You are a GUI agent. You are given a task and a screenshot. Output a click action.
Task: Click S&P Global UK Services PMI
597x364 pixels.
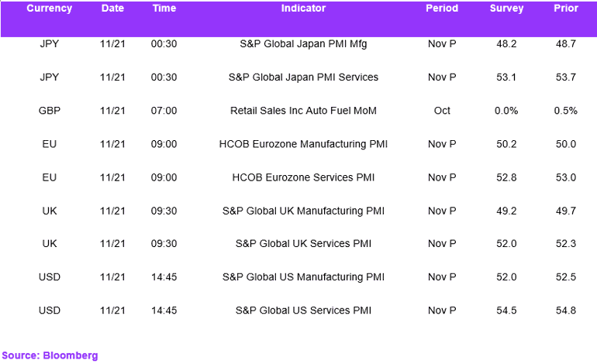pyautogui.click(x=303, y=243)
